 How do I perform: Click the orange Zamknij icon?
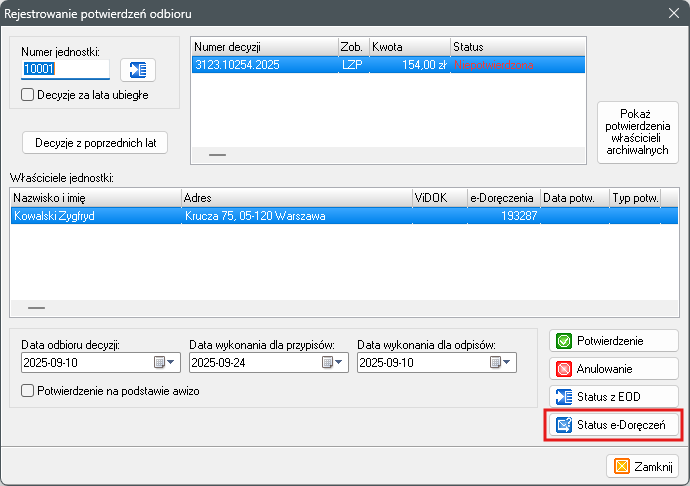tap(621, 466)
